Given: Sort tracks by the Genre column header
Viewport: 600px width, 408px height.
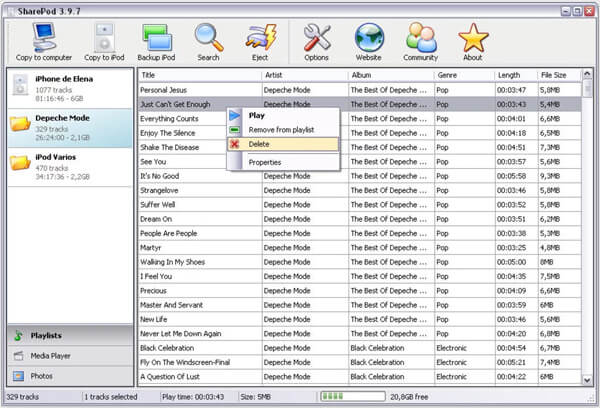Looking at the screenshot, I should pos(465,75).
